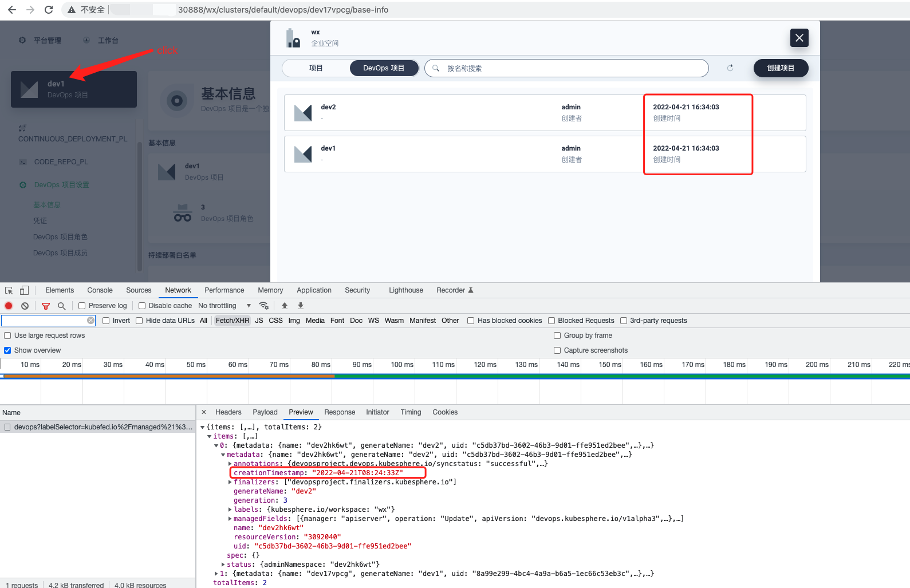Click the 按名称搜索 project search field
The height and width of the screenshot is (588, 910).
tap(566, 68)
